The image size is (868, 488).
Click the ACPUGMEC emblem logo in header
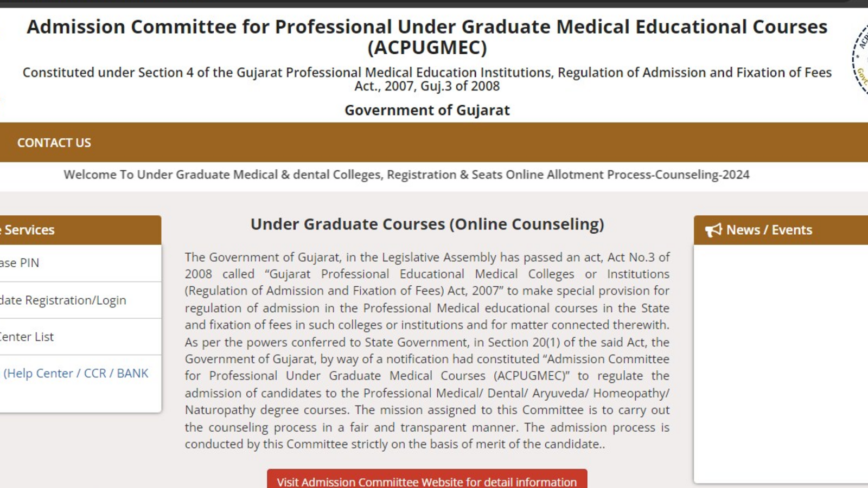click(x=860, y=60)
